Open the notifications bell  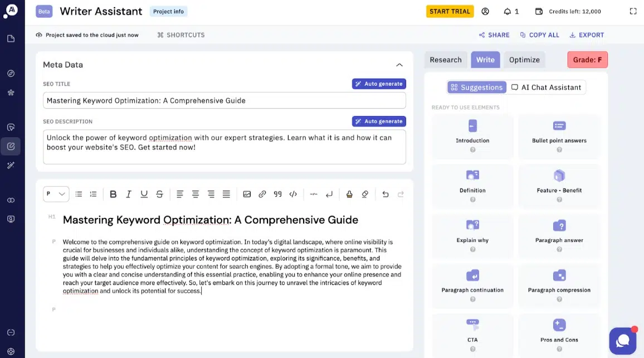[510, 11]
